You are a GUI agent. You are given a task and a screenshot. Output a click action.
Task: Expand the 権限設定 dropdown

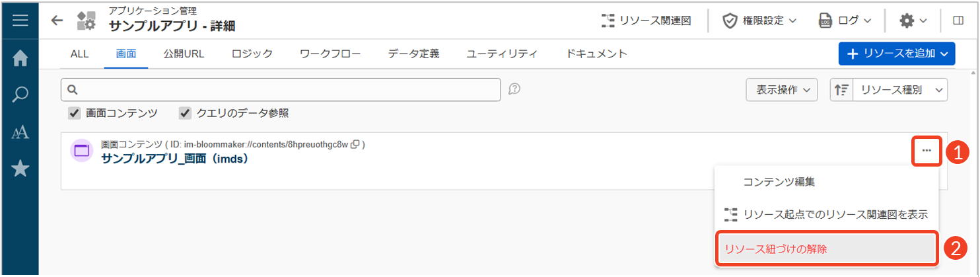(759, 20)
